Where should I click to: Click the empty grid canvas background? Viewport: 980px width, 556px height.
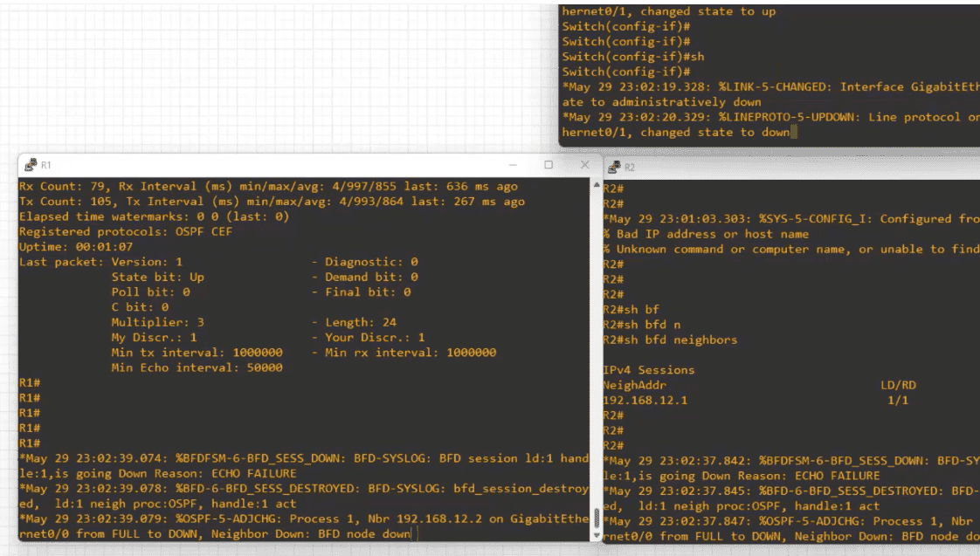262,70
